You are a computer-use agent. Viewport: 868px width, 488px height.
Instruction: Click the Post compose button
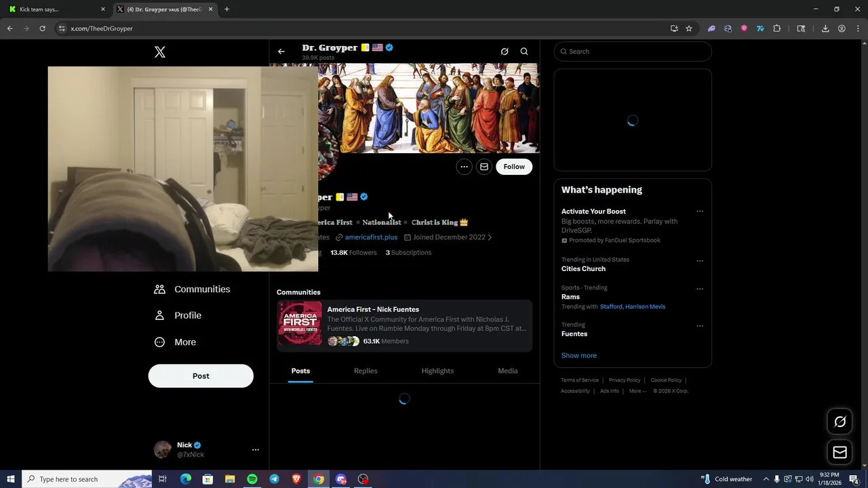coord(201,376)
